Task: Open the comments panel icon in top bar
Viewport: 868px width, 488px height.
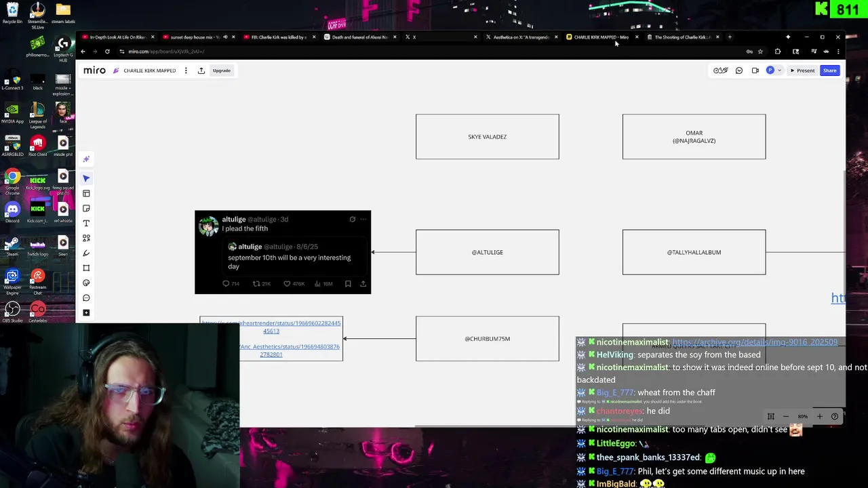Action: click(739, 70)
